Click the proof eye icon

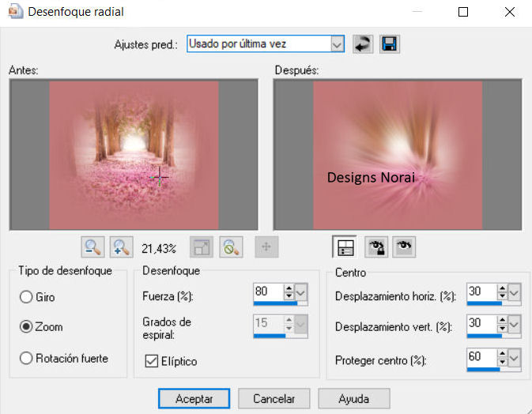[x=404, y=247]
